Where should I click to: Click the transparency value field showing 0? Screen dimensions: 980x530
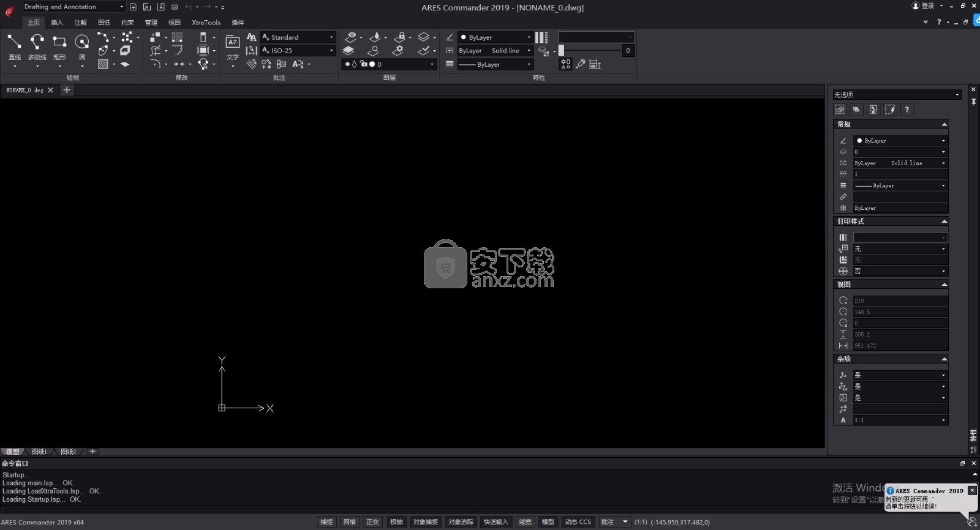click(x=628, y=51)
